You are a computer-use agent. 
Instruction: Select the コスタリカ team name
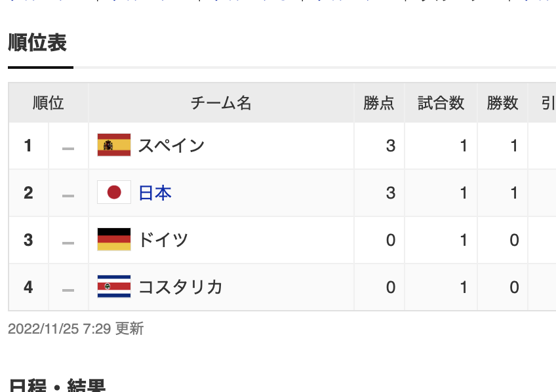tap(180, 287)
